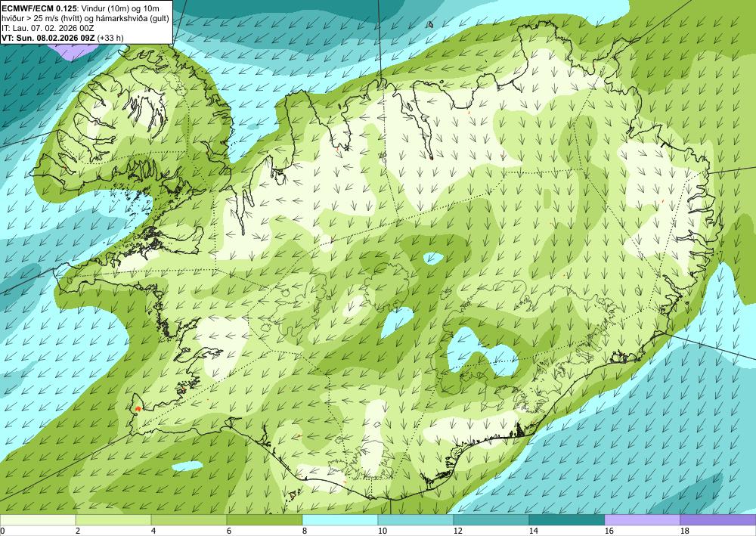The image size is (756, 536).
Task: Click the scale label '10' under the legend
Action: point(382,531)
